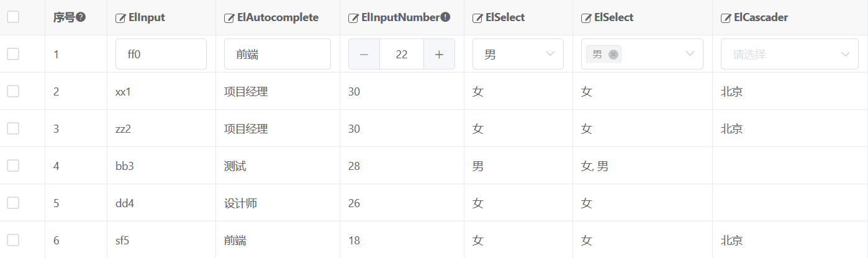Viewport: 868px width, 258px height.
Task: Decrease number with the minus button
Action: (364, 55)
